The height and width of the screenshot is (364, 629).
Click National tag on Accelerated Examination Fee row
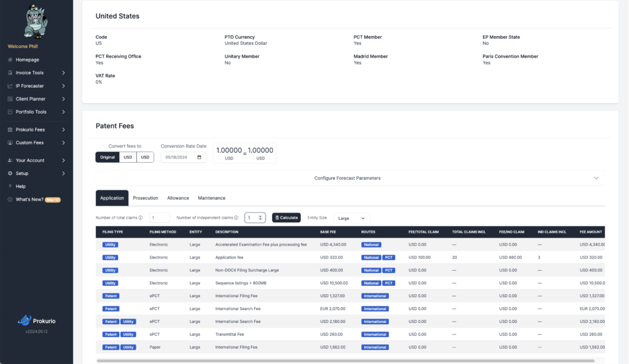371,244
